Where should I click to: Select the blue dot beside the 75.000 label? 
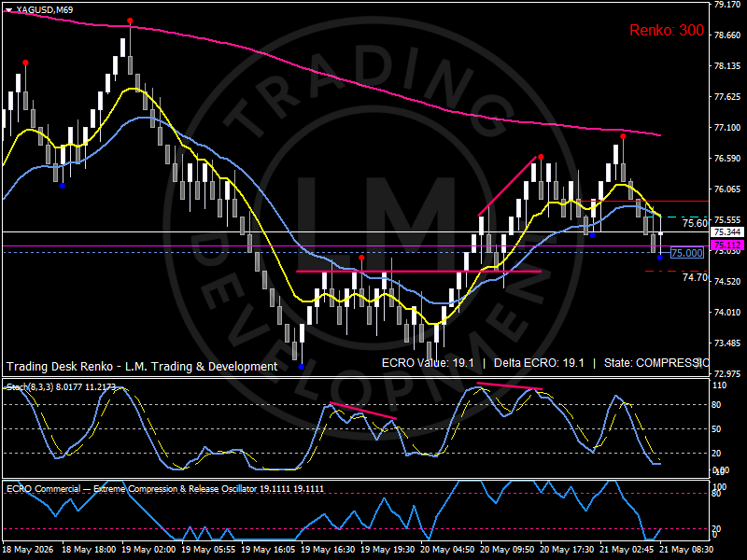tap(660, 258)
